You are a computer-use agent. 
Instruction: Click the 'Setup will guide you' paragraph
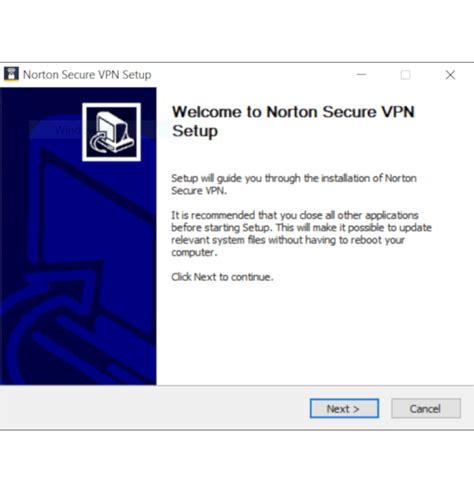(294, 184)
